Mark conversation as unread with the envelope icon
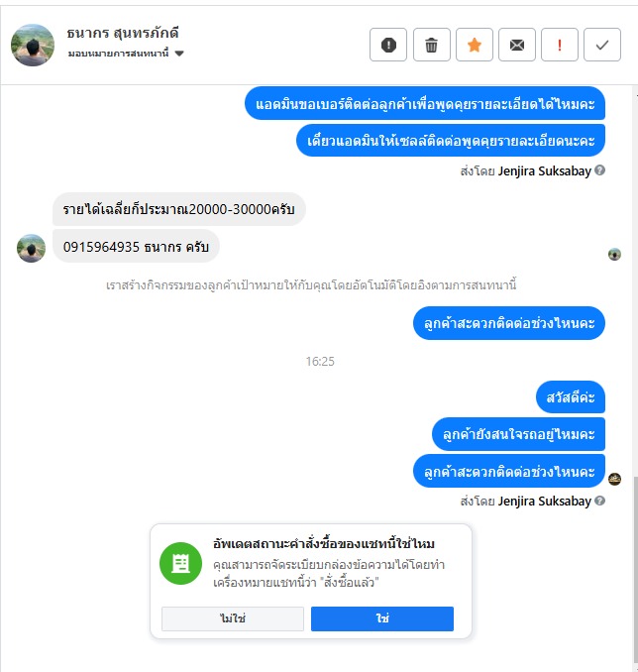The height and width of the screenshot is (672, 638). point(517,45)
